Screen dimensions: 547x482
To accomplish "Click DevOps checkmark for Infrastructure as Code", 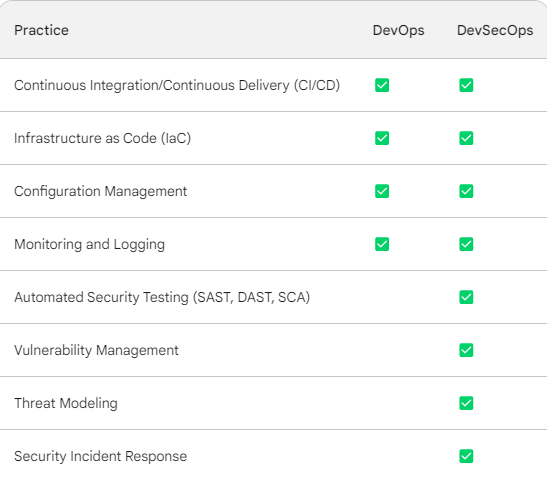I will point(382,138).
